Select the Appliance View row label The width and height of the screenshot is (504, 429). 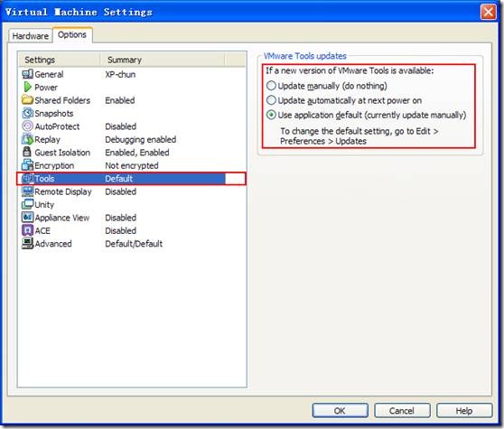[x=62, y=218]
